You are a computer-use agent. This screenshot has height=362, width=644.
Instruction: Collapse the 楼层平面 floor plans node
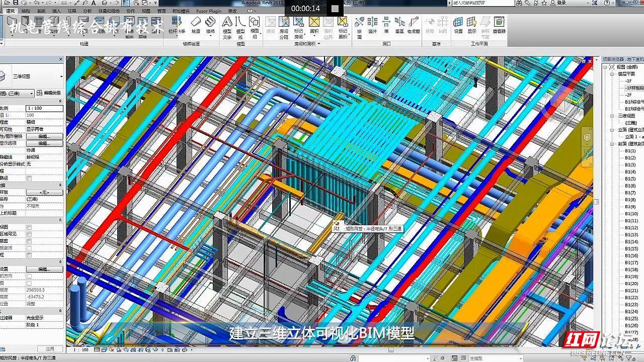pos(613,74)
